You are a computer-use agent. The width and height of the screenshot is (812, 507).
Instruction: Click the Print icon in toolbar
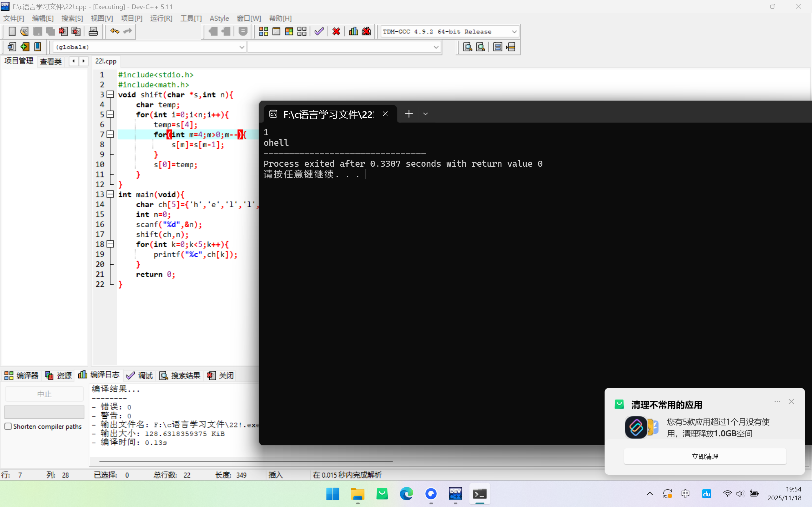(93, 31)
